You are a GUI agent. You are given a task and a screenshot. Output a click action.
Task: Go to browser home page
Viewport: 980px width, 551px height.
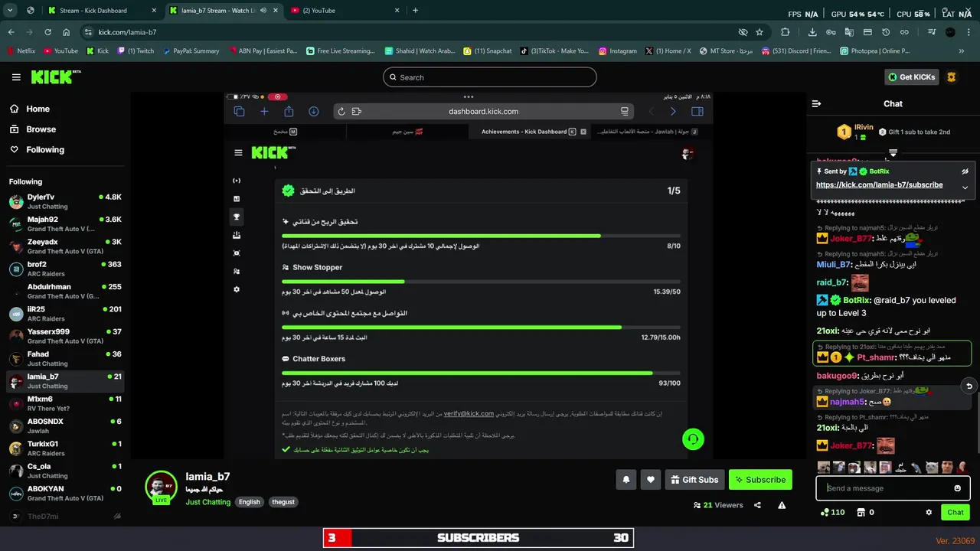[x=67, y=32]
